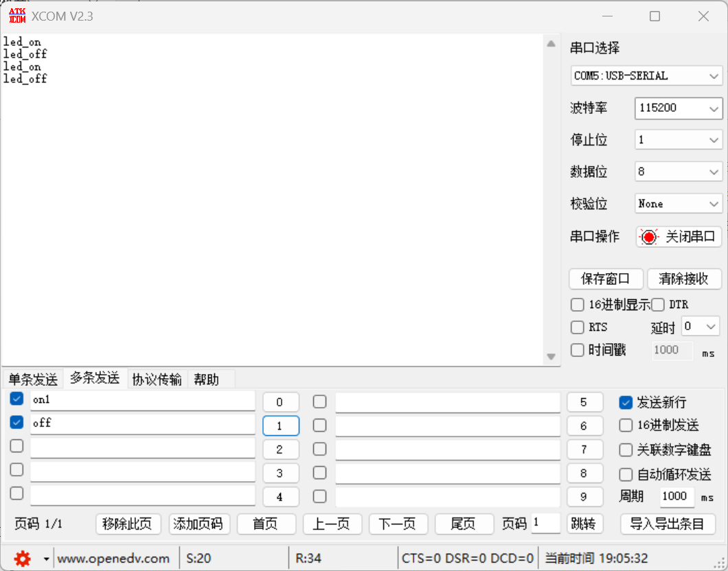Viewport: 728px width, 571px height.
Task: Open the www.openedv.com link
Action: click(113, 559)
